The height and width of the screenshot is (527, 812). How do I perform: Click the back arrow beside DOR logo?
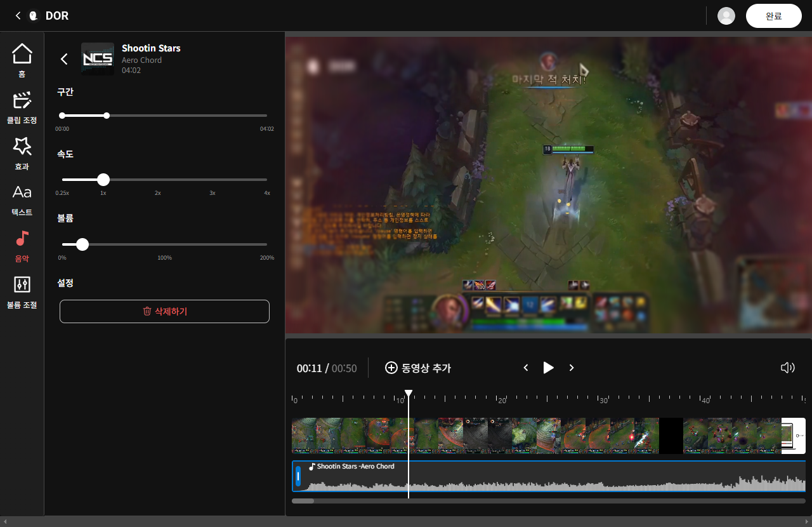point(18,15)
